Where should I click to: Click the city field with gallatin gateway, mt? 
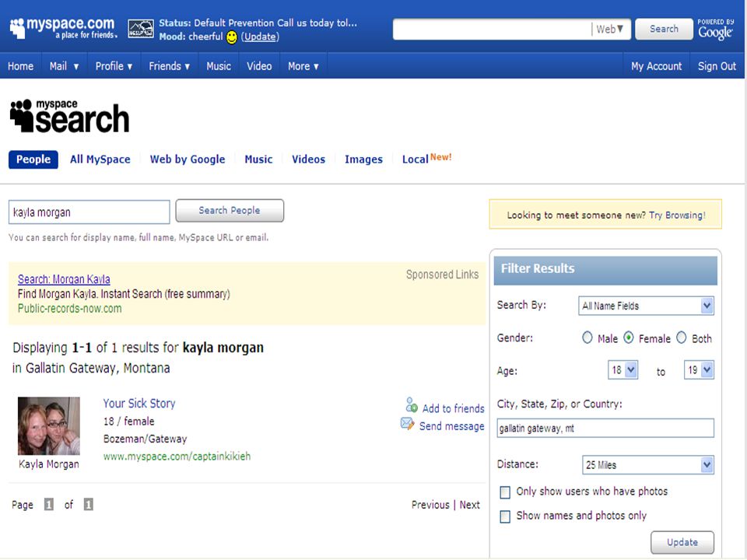click(605, 428)
